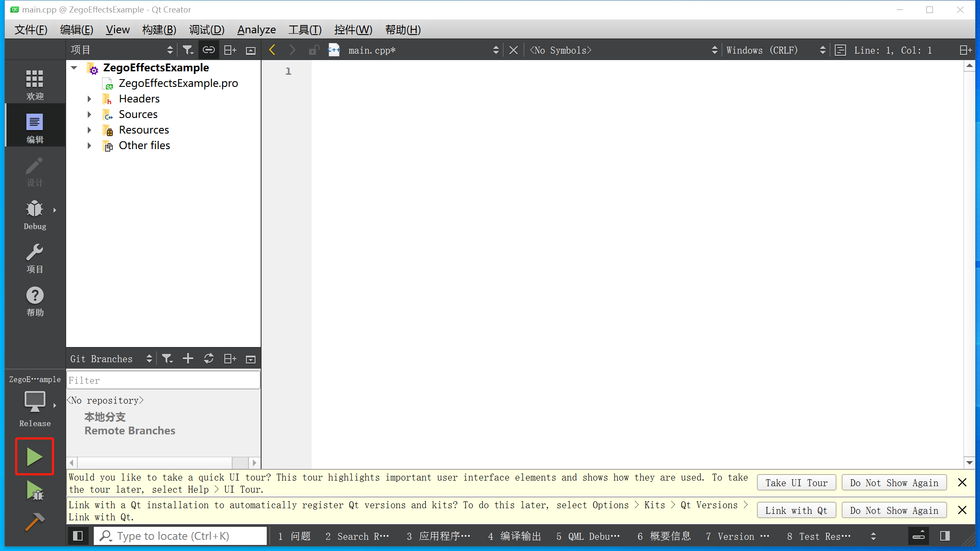Dismiss the UI tour notification
The width and height of the screenshot is (980, 551).
point(962,483)
